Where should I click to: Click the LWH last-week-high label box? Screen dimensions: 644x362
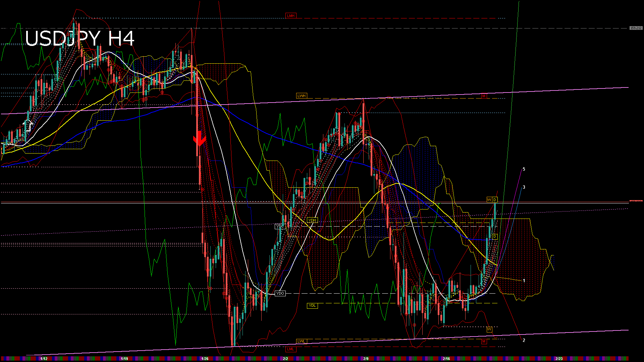coord(302,96)
